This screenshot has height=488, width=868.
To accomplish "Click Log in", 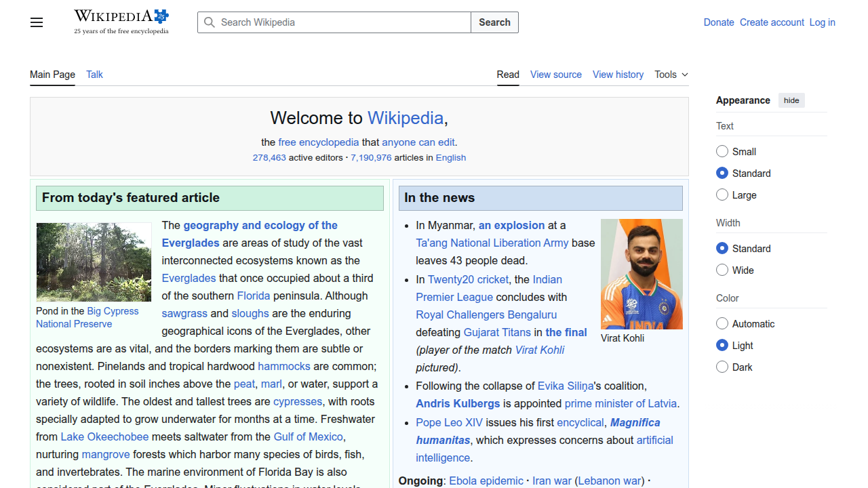I will (822, 22).
